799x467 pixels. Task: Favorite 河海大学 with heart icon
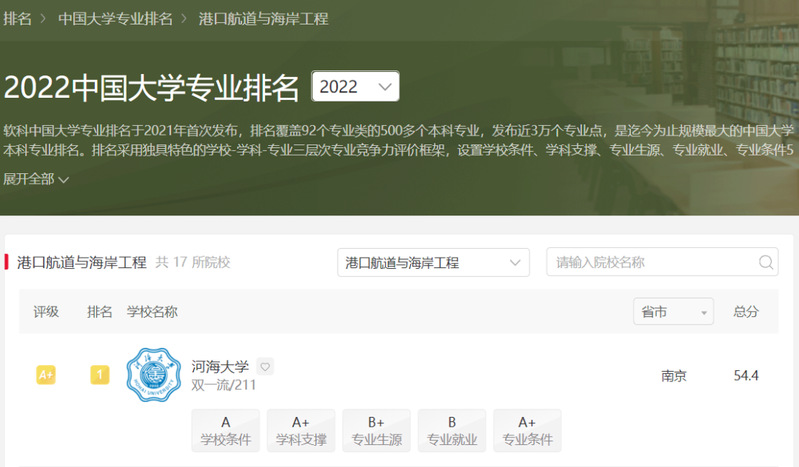[265, 367]
